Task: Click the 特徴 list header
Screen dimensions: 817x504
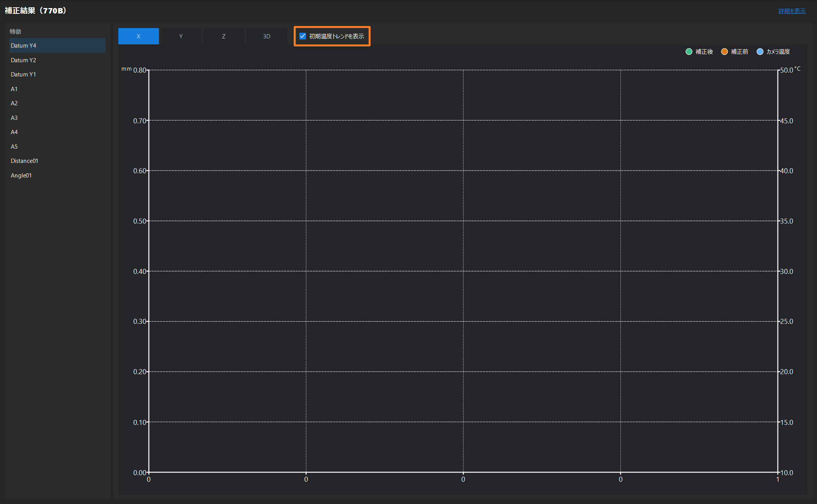Action: tap(15, 31)
